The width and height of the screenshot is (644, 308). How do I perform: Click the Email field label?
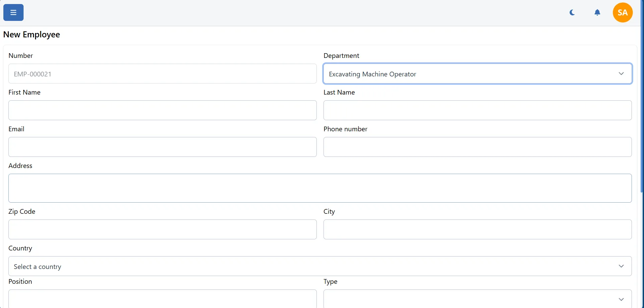coord(16,129)
